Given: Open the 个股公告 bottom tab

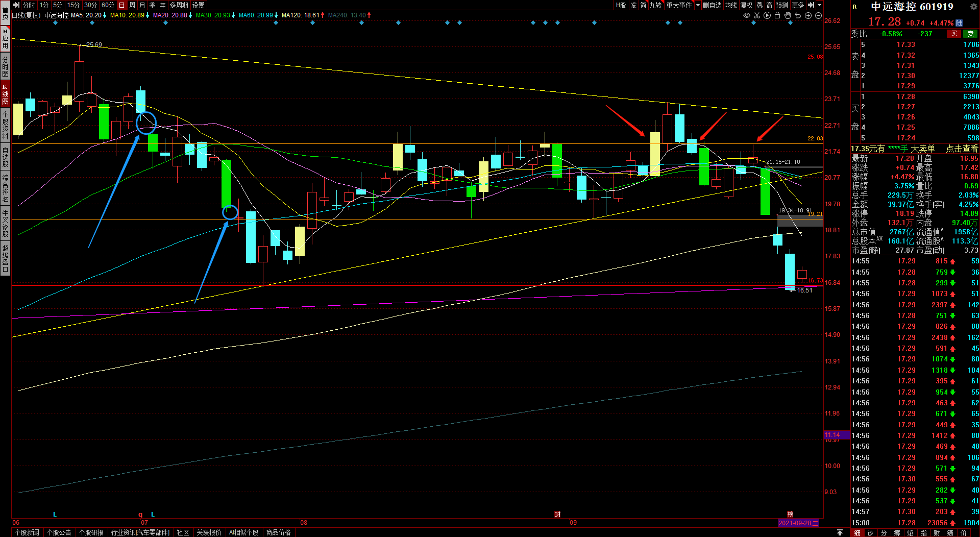Looking at the screenshot, I should [x=59, y=532].
